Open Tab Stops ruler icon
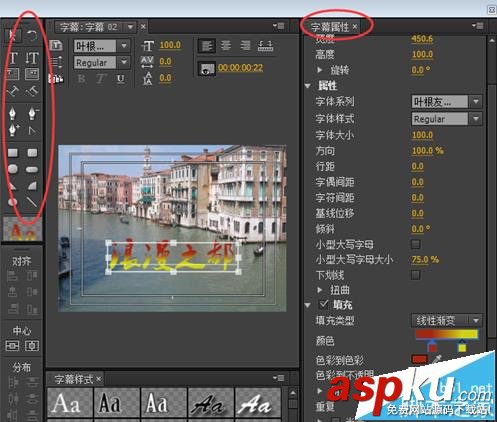This screenshot has width=497, height=422. 266,45
